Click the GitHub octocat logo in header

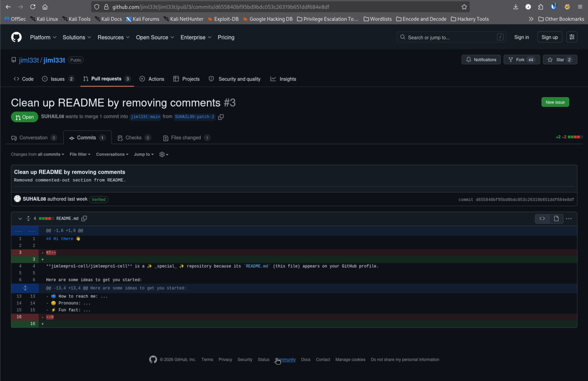(16, 37)
